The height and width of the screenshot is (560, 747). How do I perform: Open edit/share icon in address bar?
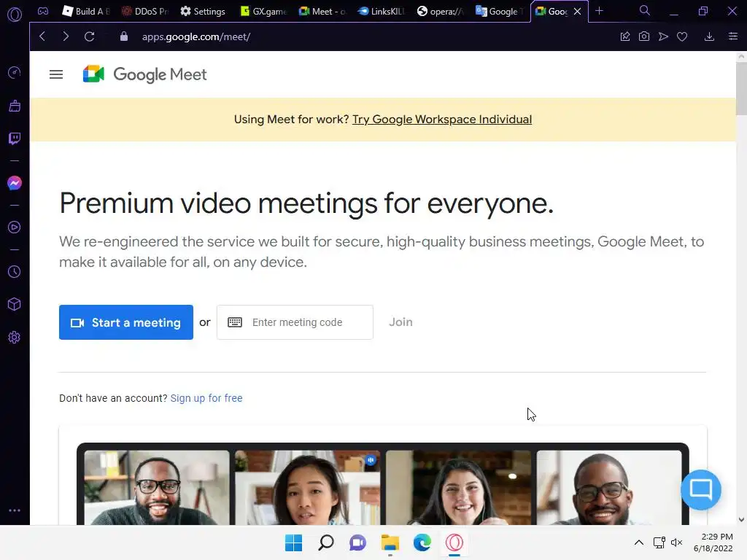(x=625, y=36)
